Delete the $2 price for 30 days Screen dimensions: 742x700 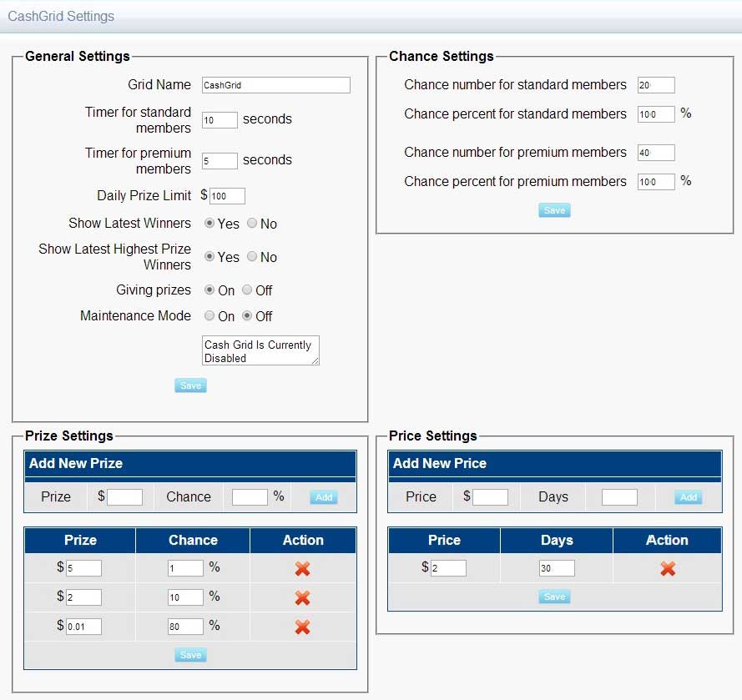668,568
